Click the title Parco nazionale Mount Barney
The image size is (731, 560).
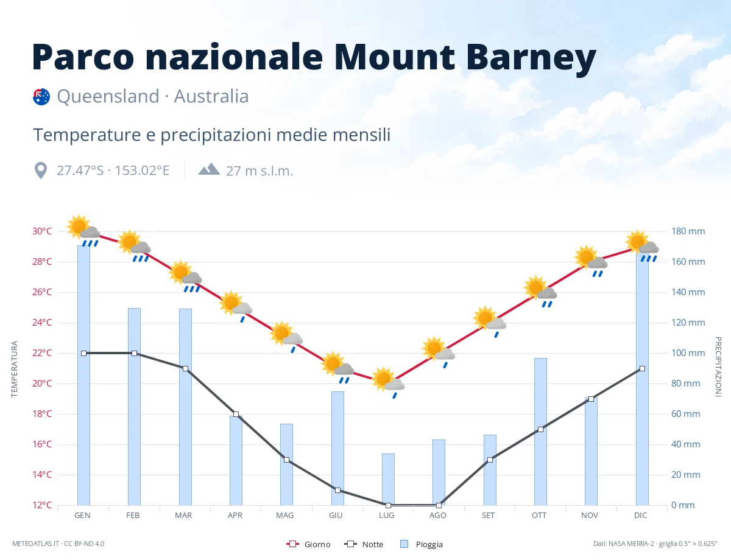(314, 57)
